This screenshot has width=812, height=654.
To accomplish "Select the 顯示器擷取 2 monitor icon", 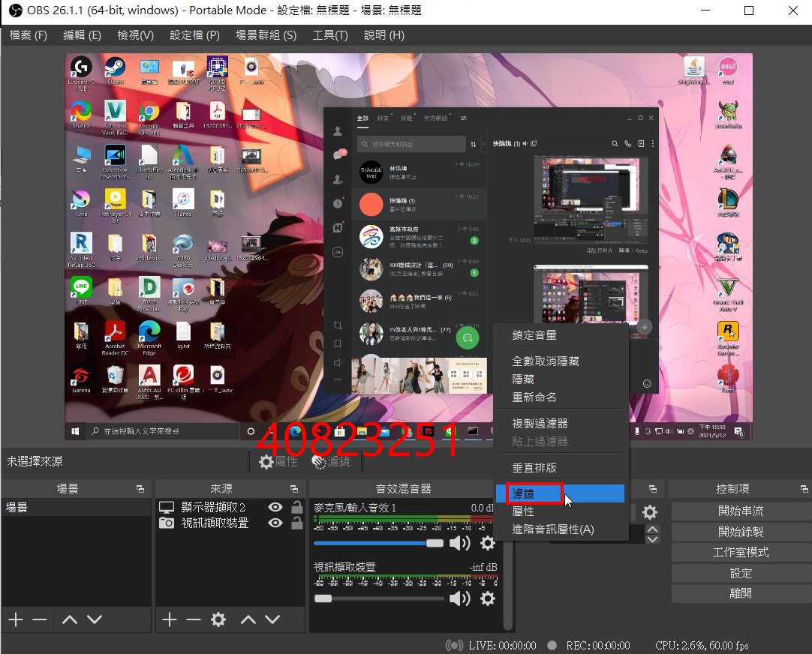I will pos(167,507).
